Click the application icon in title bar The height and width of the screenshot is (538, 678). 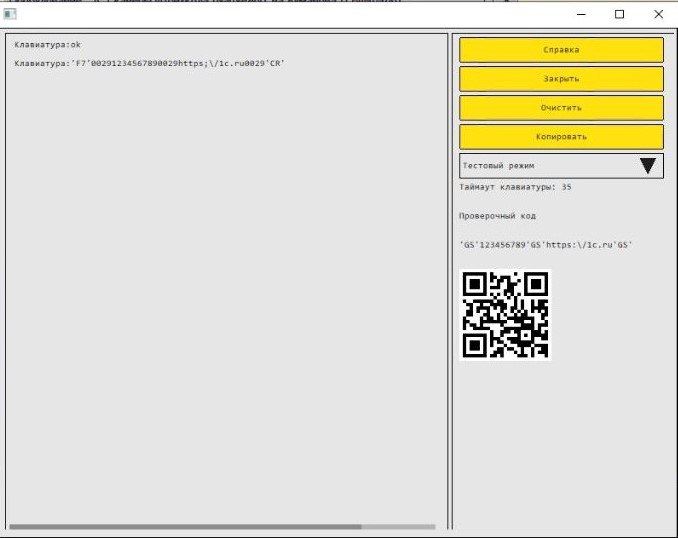pyautogui.click(x=10, y=14)
